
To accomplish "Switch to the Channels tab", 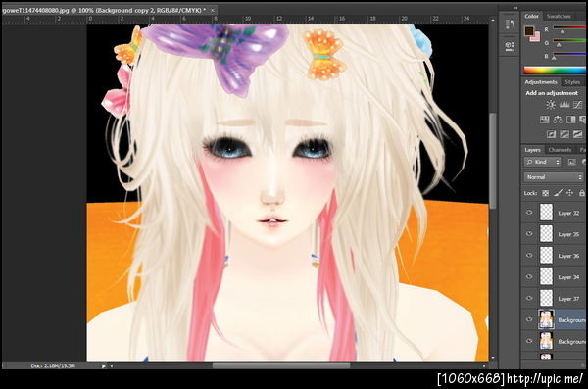I will [x=560, y=150].
